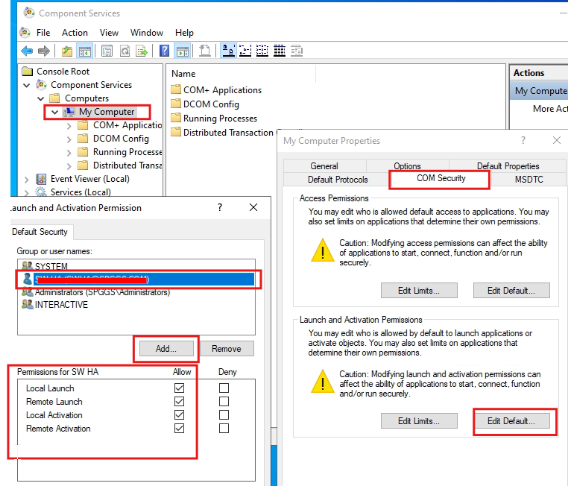Collapse the My Computer tree node
Viewport: 568px width, 490px height.
coord(55,112)
